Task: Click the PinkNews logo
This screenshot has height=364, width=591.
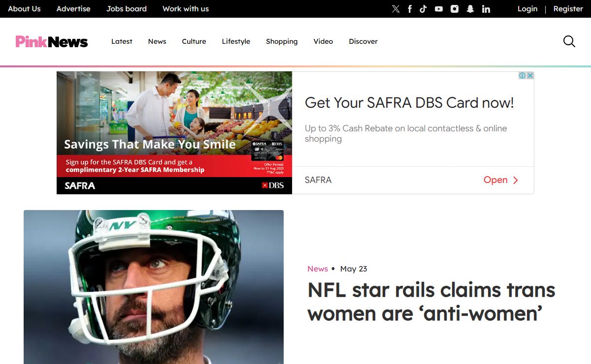Action: point(52,42)
